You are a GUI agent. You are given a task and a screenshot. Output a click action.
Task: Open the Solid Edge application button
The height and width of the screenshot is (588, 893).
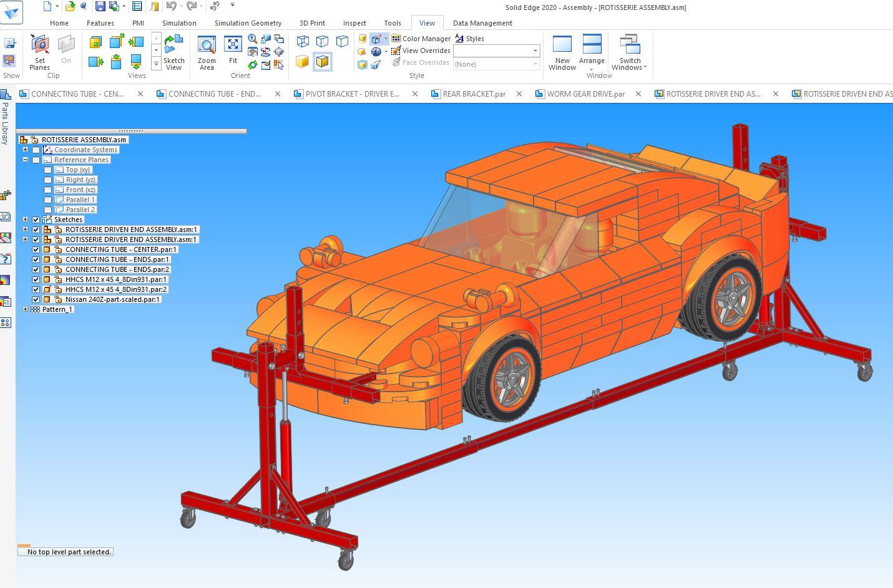point(11,12)
